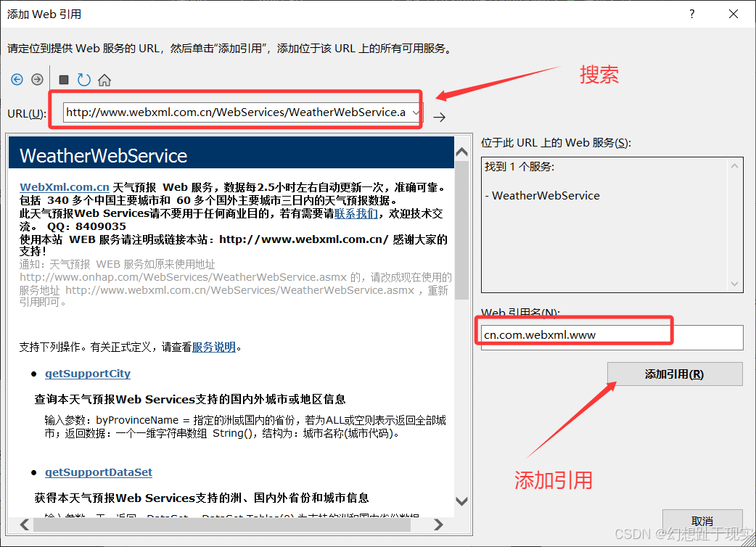This screenshot has width=756, height=547.
Task: Open the help question mark in title bar
Action: [x=692, y=14]
